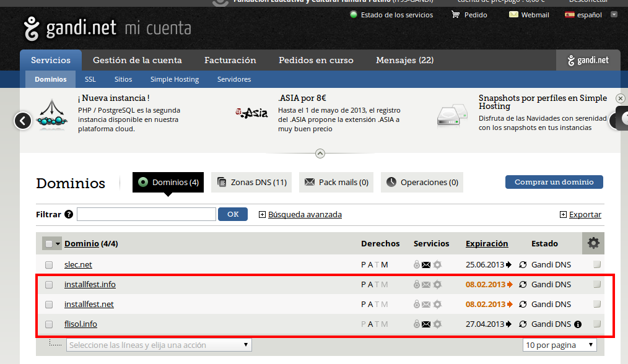Click the help icon next to Filtrar
This screenshot has height=364, width=628.
(x=69, y=215)
